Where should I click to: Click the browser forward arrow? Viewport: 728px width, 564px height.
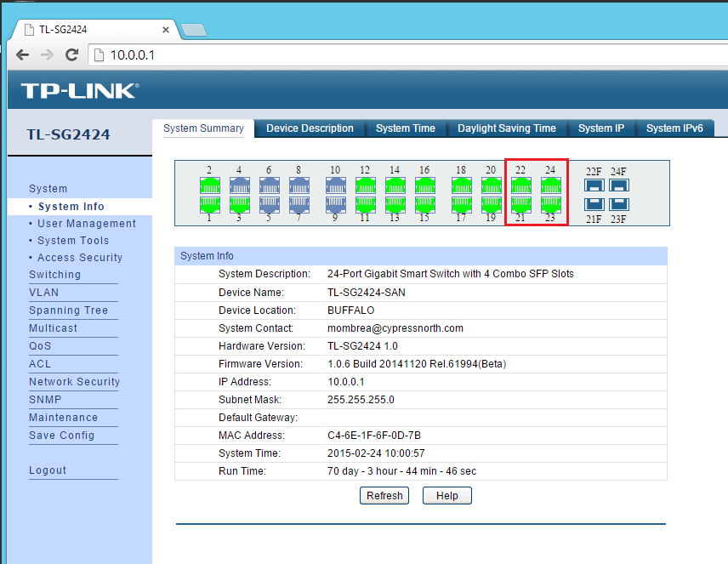click(x=47, y=54)
